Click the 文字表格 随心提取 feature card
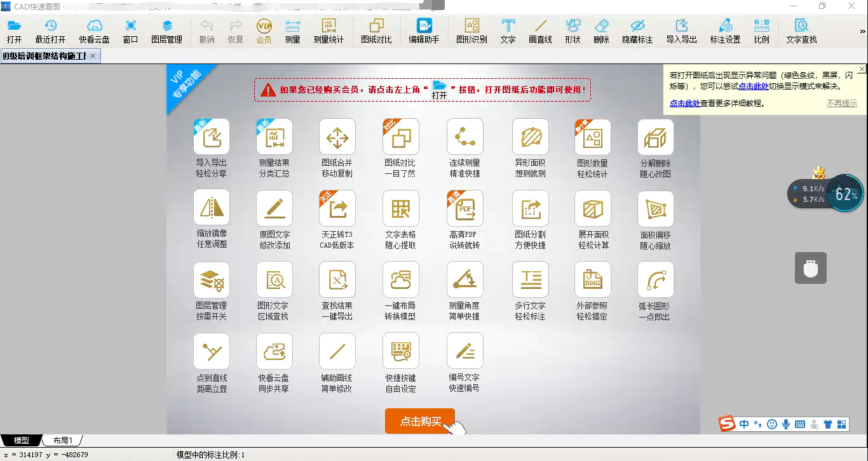 (x=401, y=220)
